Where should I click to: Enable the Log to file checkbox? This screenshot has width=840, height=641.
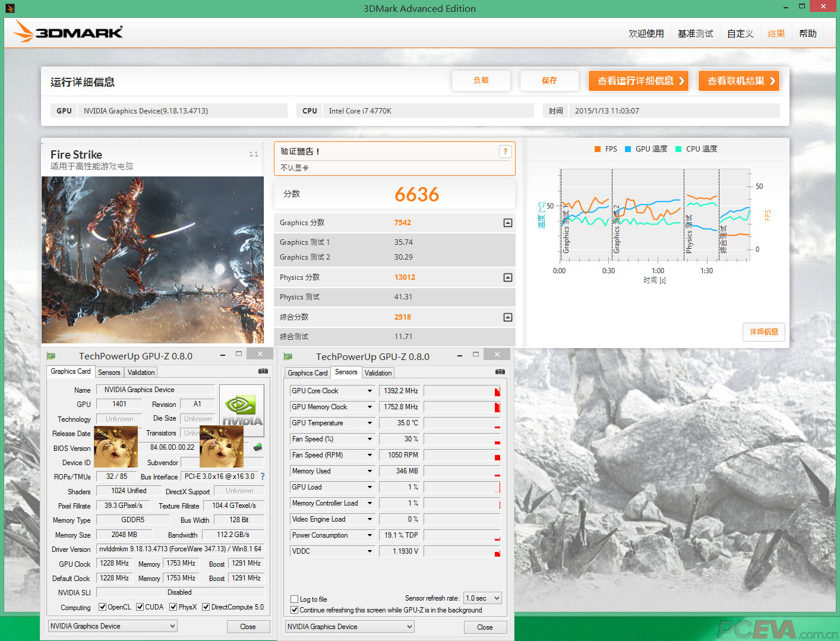(294, 599)
